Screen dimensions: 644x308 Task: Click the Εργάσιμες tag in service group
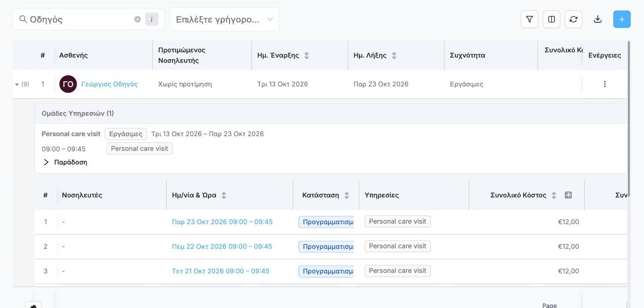coord(126,134)
